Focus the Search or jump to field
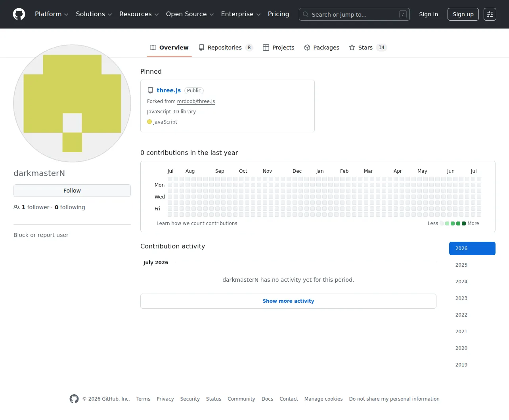The height and width of the screenshot is (420, 509). click(x=354, y=14)
